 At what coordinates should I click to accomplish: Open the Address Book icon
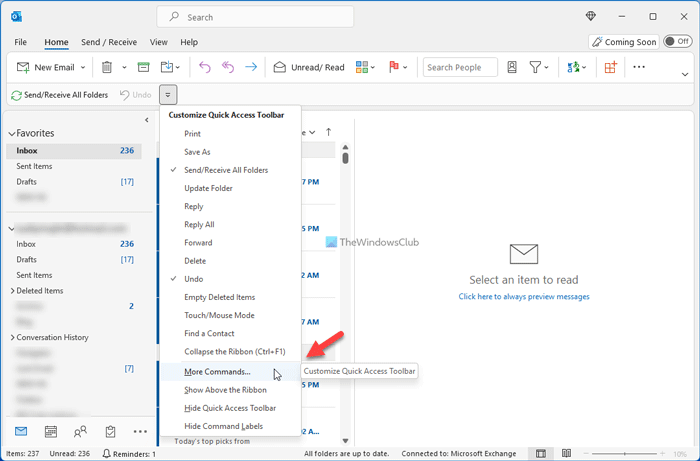[x=512, y=67]
